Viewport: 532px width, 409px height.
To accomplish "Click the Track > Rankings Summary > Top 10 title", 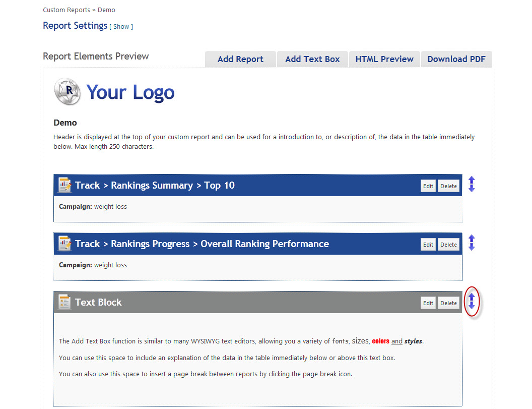I will tap(155, 186).
